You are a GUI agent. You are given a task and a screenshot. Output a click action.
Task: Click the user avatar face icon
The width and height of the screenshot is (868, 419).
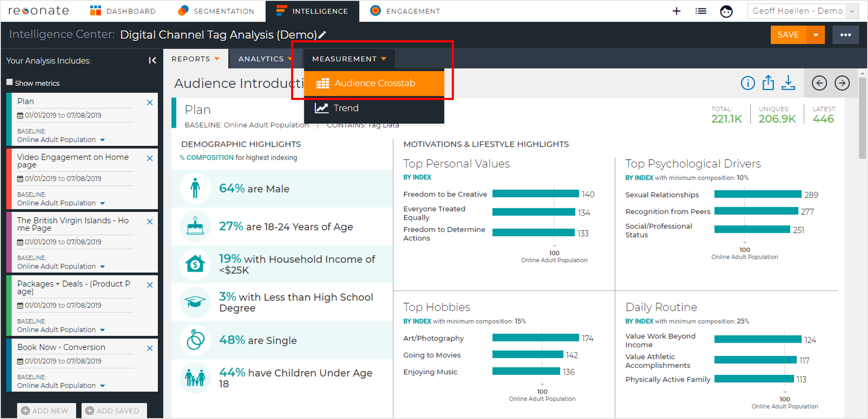click(x=726, y=11)
